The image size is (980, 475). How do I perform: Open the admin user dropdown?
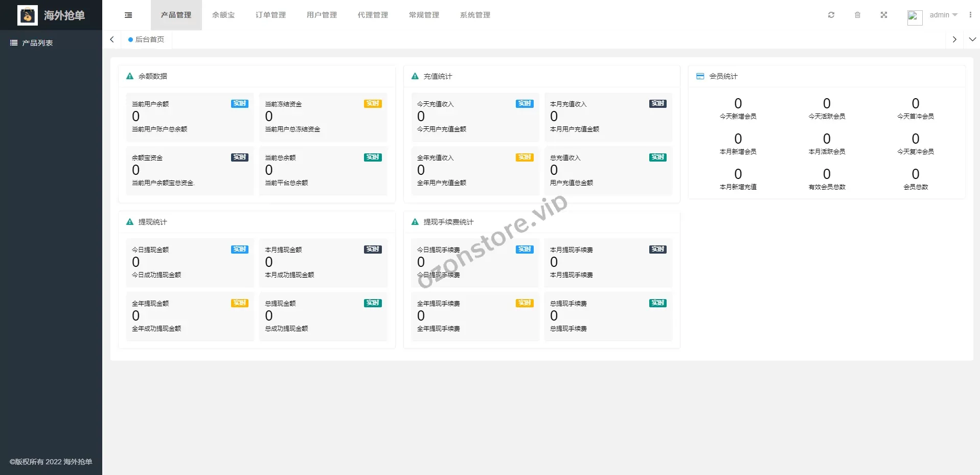943,15
